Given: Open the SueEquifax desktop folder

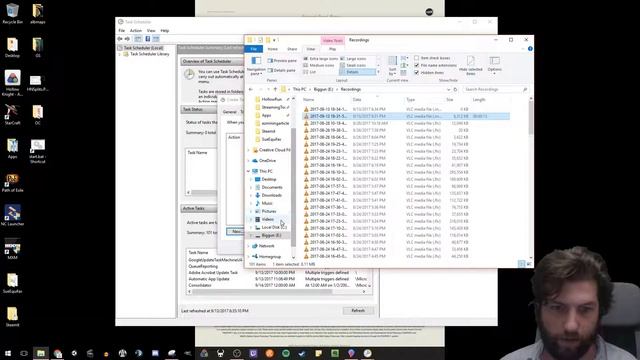Looking at the screenshot, I should click(x=12, y=283).
